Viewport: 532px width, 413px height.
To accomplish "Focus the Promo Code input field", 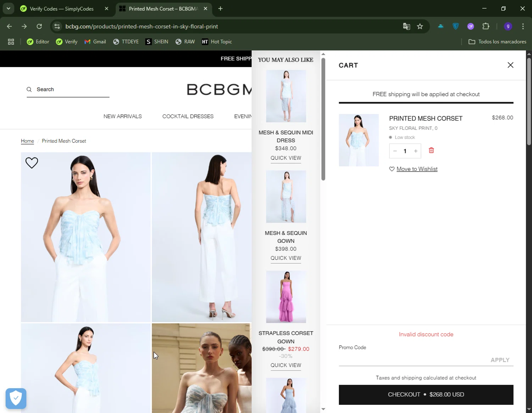I will [413, 360].
